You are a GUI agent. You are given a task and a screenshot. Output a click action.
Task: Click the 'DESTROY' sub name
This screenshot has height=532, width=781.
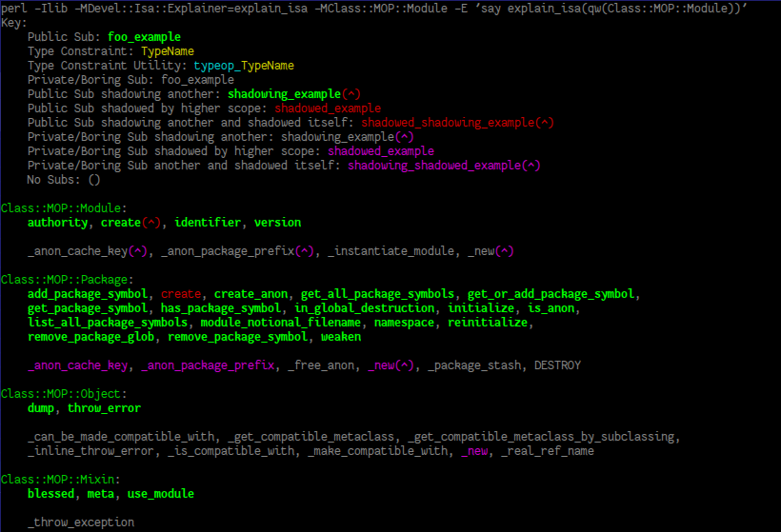[557, 365]
